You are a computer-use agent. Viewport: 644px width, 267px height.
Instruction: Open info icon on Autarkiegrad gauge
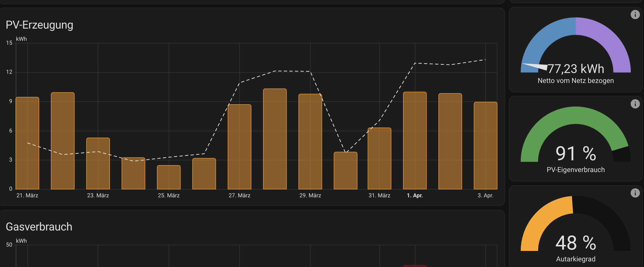click(635, 193)
